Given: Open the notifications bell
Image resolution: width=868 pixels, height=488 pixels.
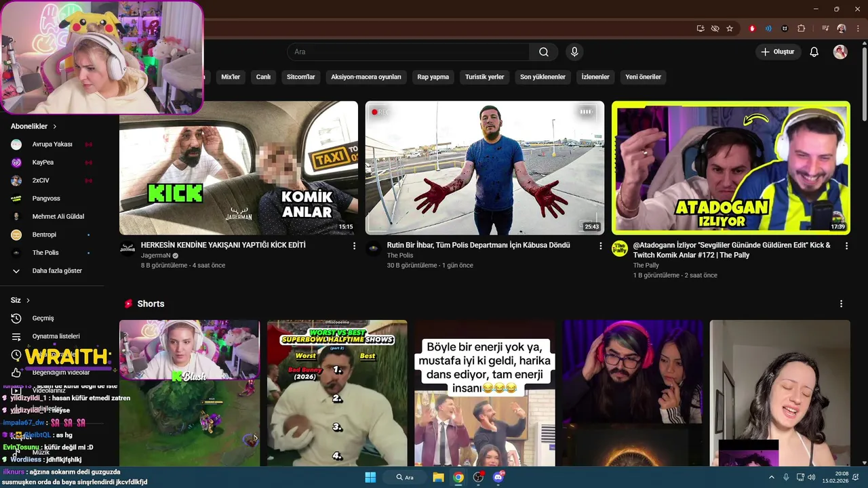Looking at the screenshot, I should click(x=814, y=52).
